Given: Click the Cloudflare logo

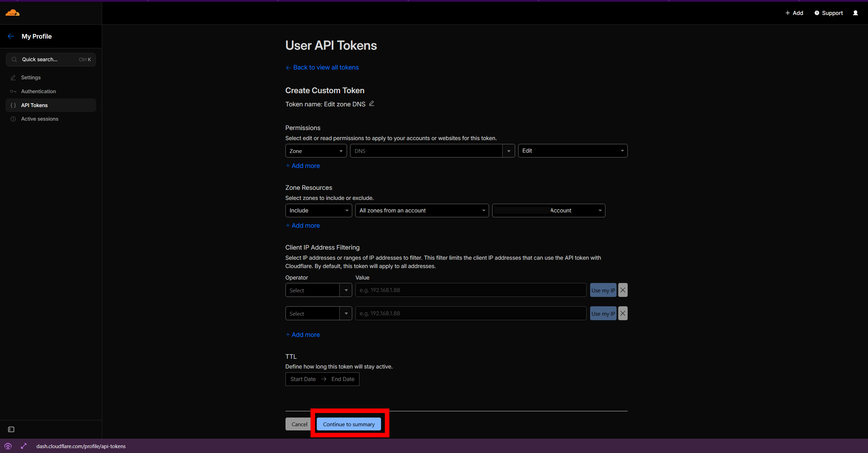Looking at the screenshot, I should tap(12, 13).
